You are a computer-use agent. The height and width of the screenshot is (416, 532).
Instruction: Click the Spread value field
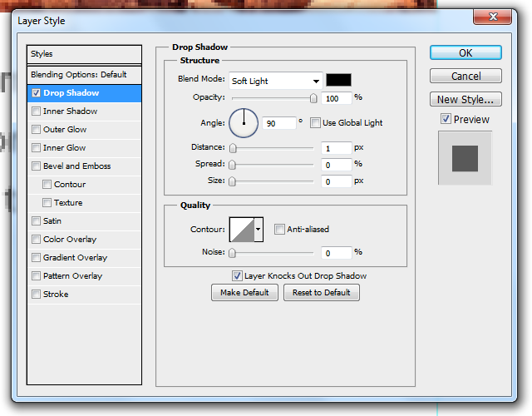[336, 165]
